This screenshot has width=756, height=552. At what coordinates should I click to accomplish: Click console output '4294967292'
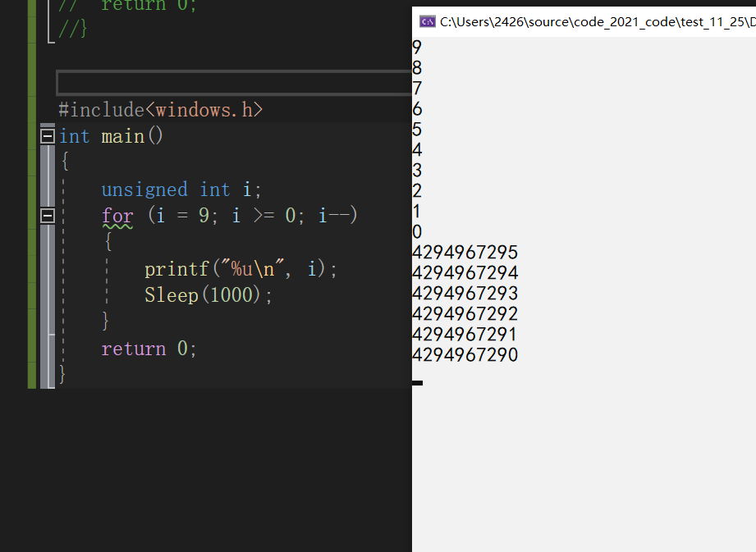pos(465,313)
